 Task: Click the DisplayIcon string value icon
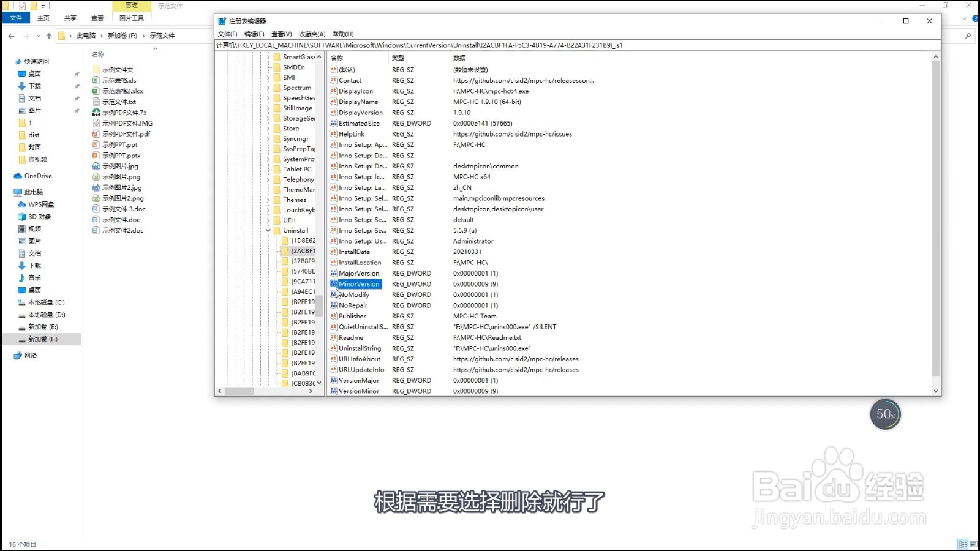coord(334,91)
